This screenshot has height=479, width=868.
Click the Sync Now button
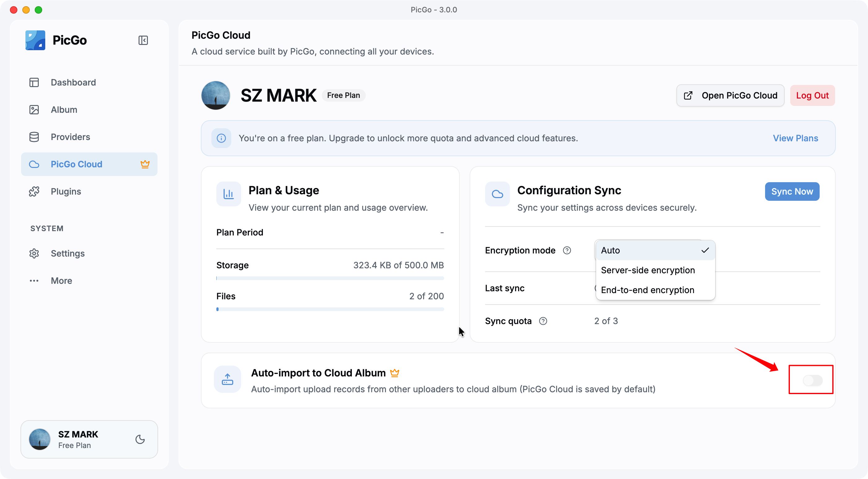click(x=792, y=192)
